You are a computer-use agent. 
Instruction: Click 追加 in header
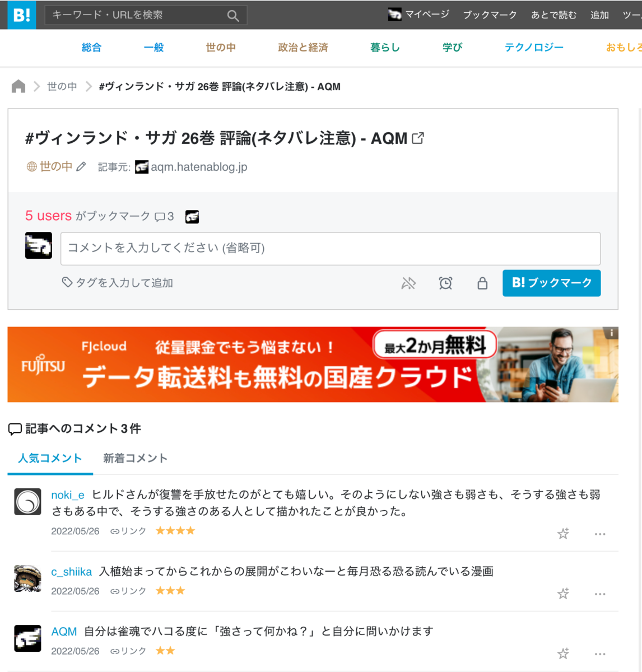point(599,15)
